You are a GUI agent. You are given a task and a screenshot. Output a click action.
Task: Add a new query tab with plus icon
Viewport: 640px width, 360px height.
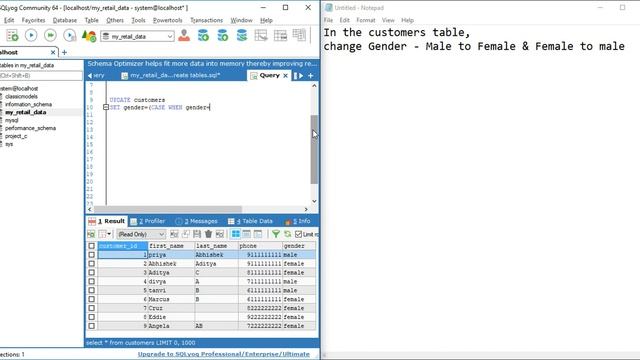tap(311, 76)
